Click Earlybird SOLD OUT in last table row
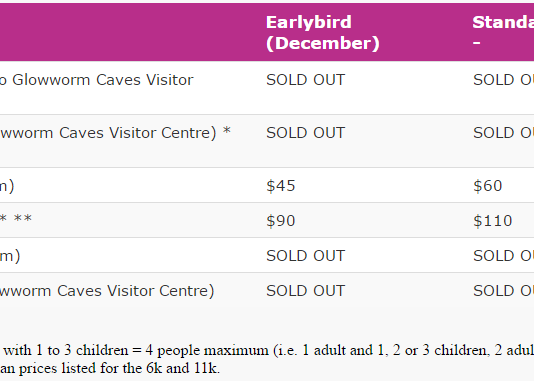Viewport: 534px width, 381px height. [305, 291]
